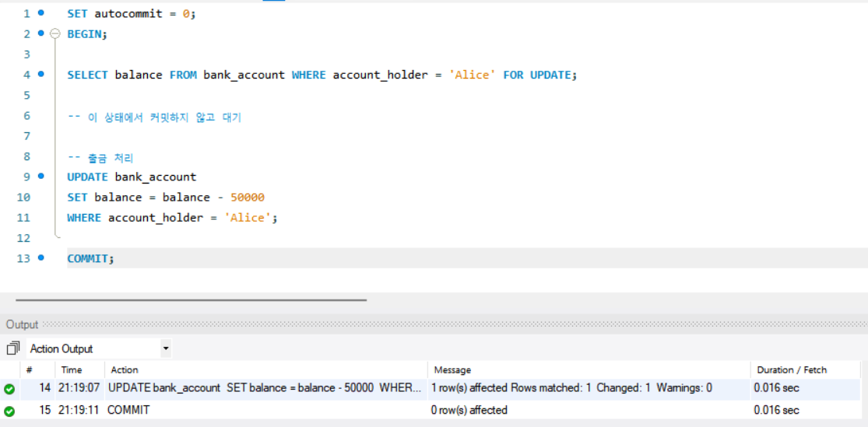Screen dimensions: 868x427
Task: Click the 'SET balance = balance - 50000' line
Action: click(166, 198)
